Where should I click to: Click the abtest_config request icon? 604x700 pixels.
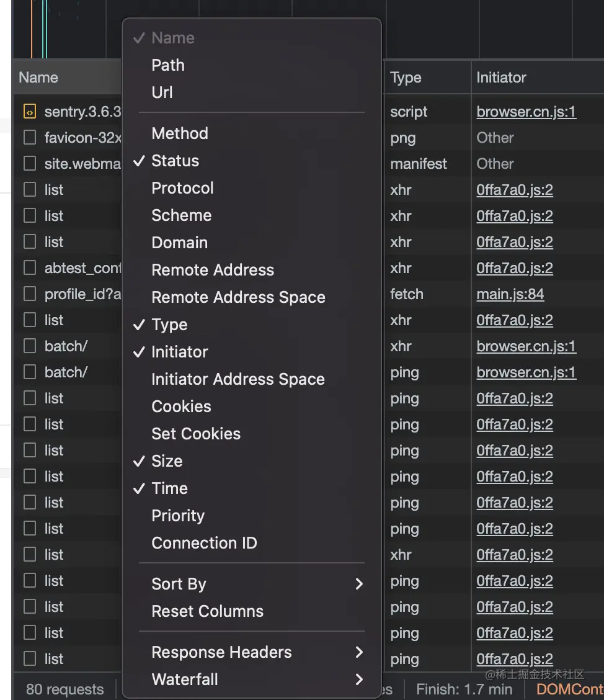(x=29, y=268)
